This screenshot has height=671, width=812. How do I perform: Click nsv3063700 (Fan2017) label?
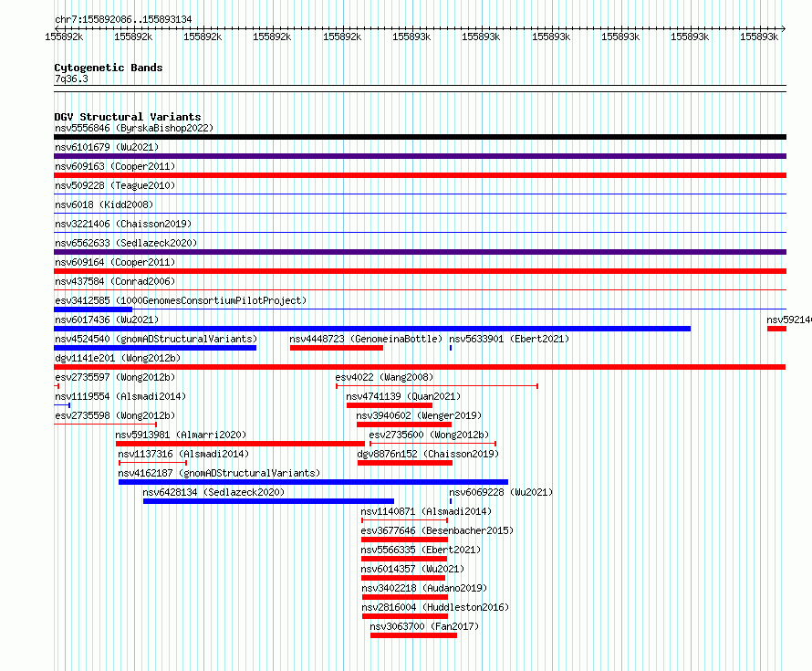coord(424,626)
